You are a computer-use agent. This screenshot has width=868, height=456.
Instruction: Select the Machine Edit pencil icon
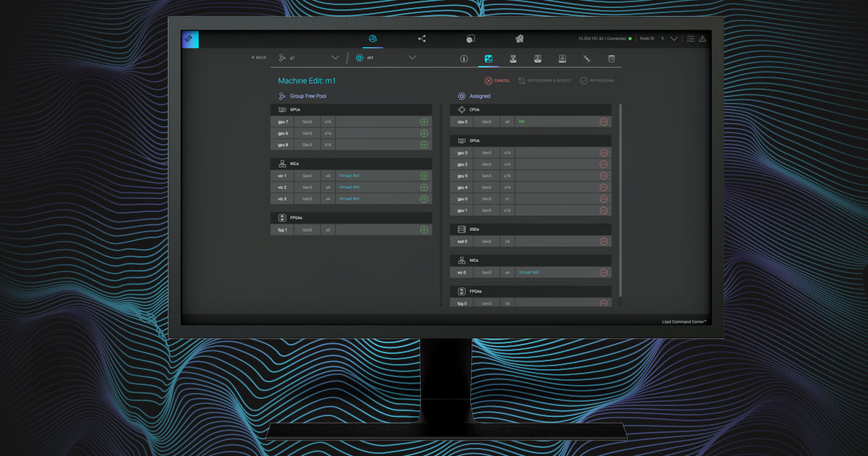point(488,59)
